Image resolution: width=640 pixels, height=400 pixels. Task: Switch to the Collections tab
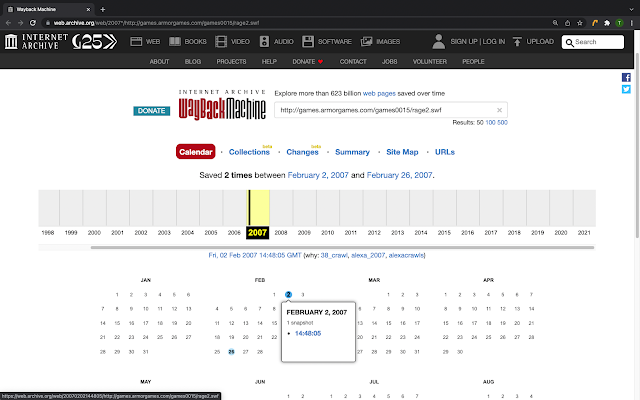[249, 152]
